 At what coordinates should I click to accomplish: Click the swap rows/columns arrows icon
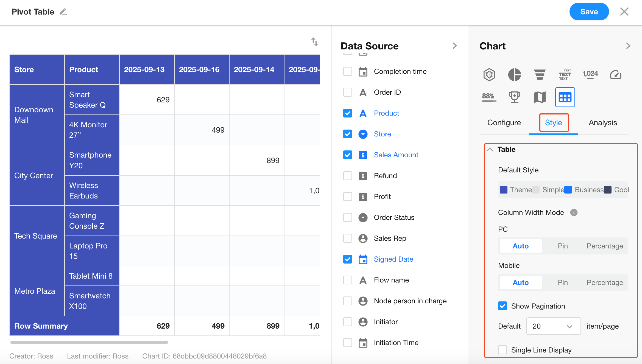pyautogui.click(x=314, y=42)
